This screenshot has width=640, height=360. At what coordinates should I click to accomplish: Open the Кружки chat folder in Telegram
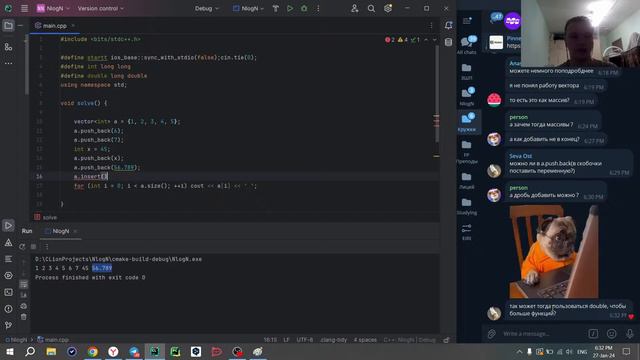pyautogui.click(x=467, y=122)
